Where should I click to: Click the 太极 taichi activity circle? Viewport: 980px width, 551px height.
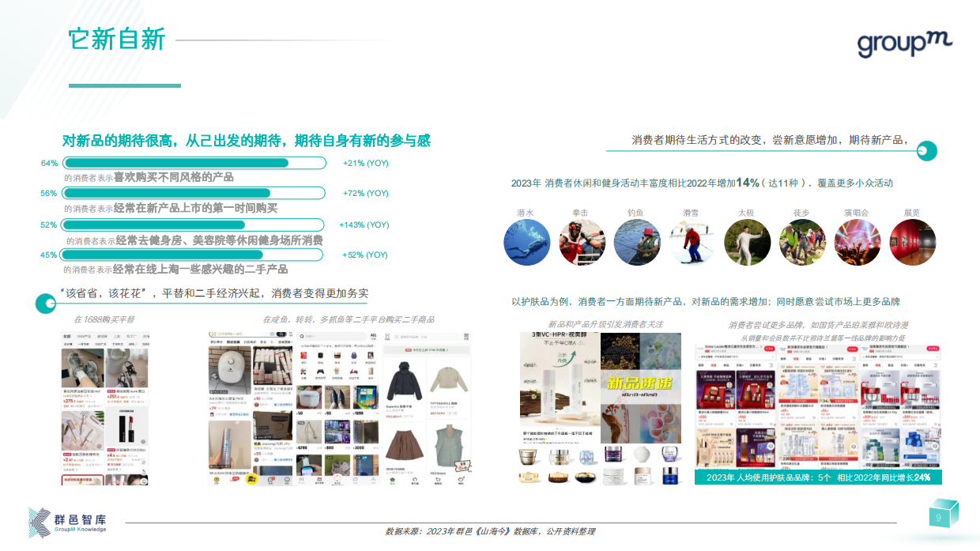pyautogui.click(x=748, y=242)
